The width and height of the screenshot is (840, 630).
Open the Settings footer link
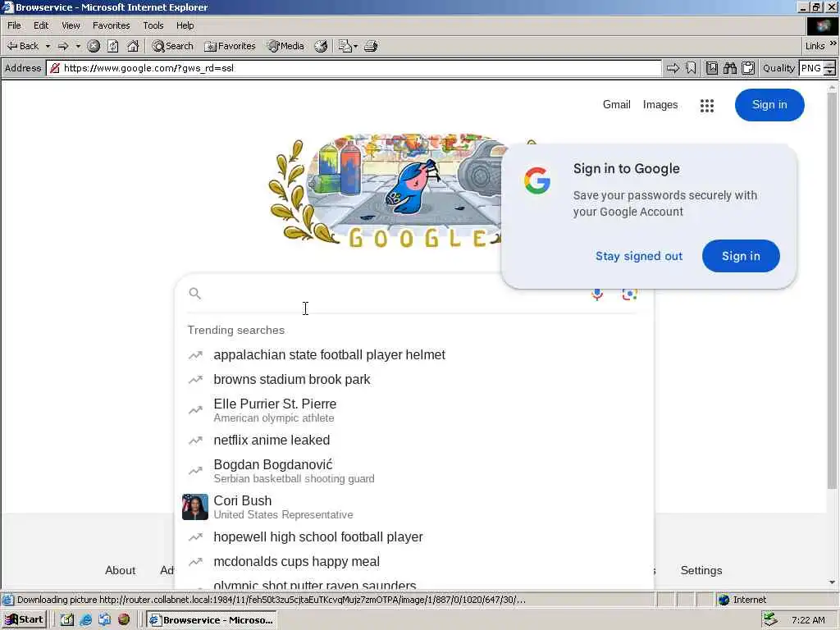701,571
